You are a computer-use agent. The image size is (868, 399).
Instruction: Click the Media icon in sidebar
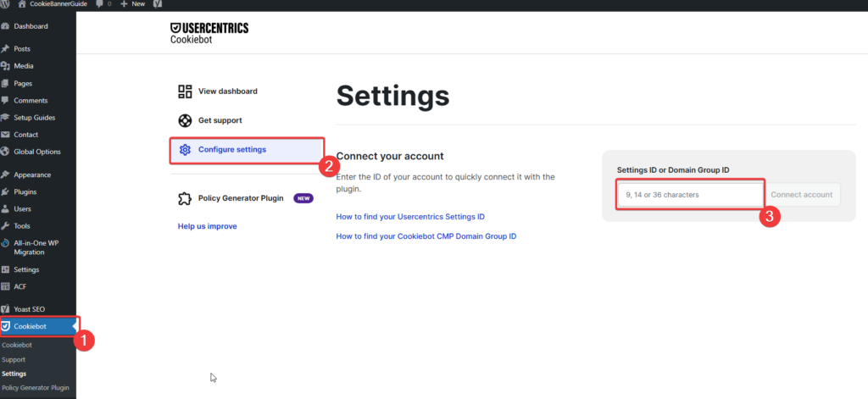6,66
